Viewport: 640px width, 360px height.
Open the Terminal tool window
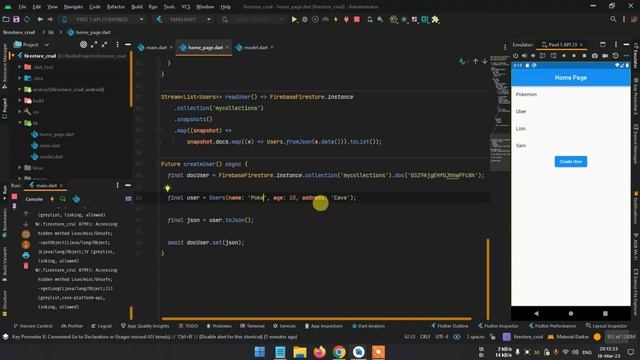[253, 326]
